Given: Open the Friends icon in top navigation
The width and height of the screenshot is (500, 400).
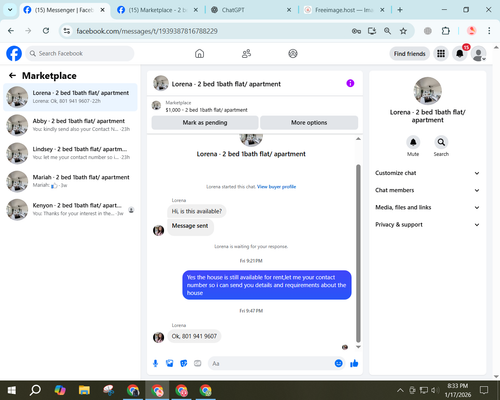Looking at the screenshot, I should [246, 54].
